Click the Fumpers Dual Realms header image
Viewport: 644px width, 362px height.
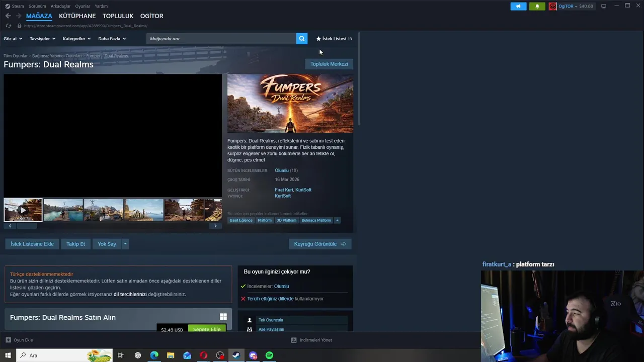pyautogui.click(x=290, y=104)
